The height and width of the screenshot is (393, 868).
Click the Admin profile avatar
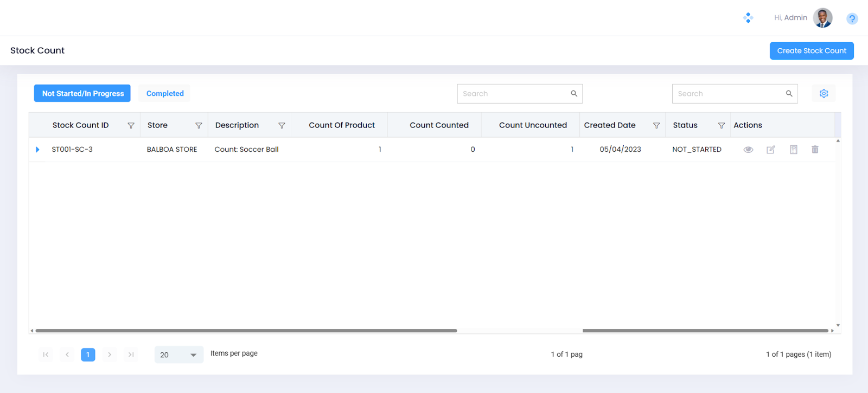pyautogui.click(x=822, y=18)
